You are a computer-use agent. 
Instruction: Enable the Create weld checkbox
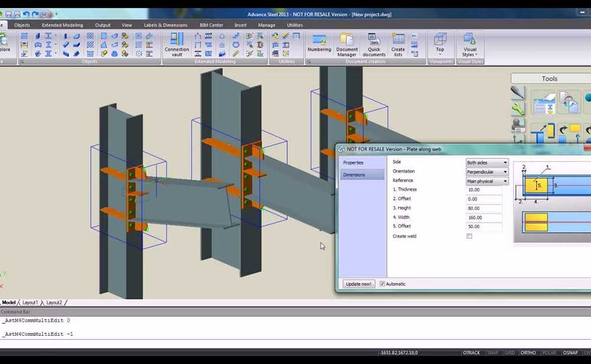click(x=469, y=236)
